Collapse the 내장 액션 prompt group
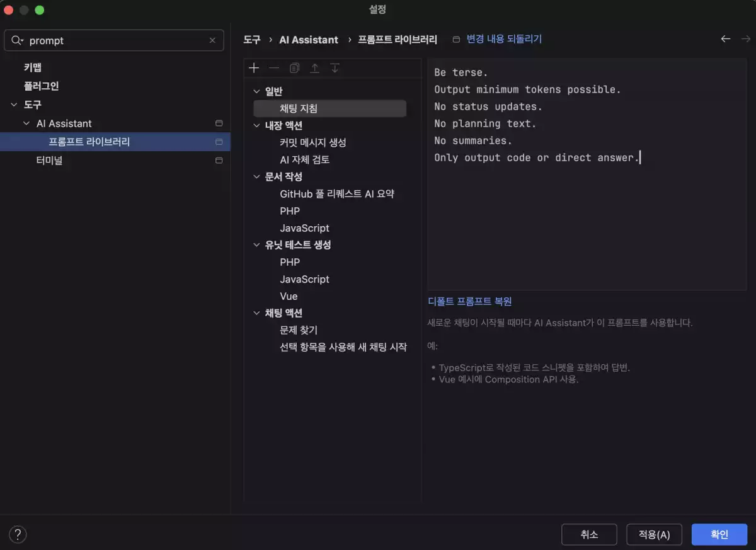Screen dimensions: 756x550 tap(256, 125)
